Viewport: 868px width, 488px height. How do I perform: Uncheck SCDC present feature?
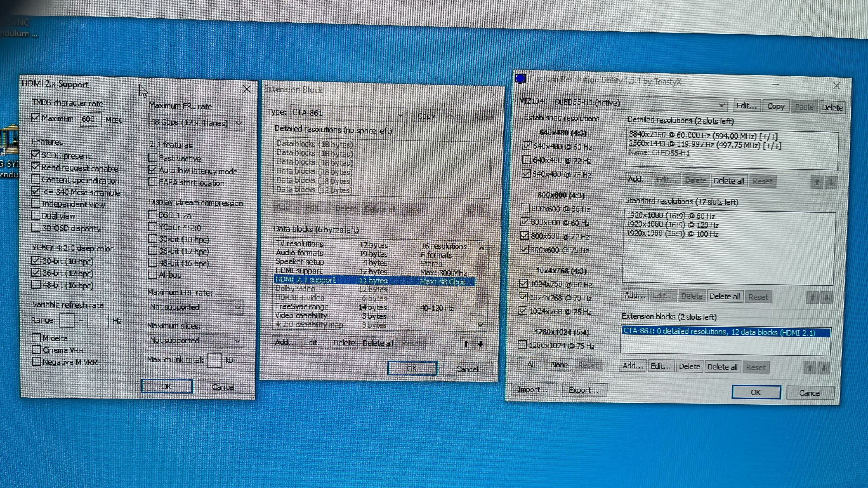click(x=36, y=155)
